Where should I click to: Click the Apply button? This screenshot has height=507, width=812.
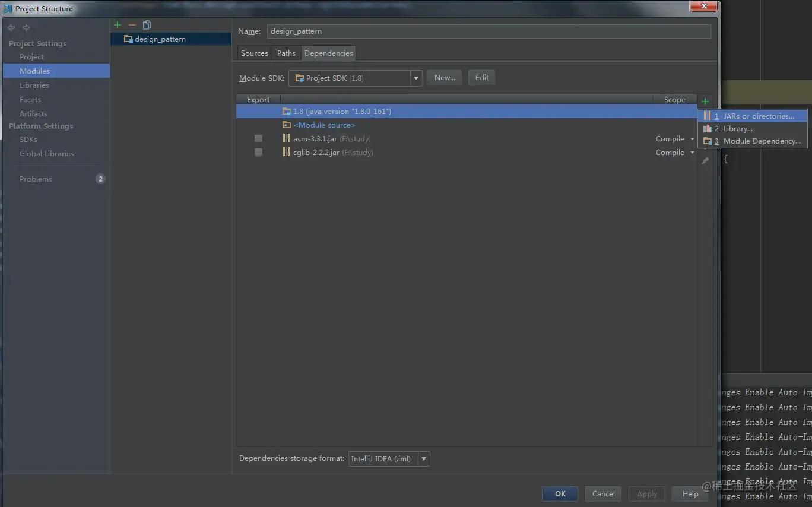pos(647,493)
